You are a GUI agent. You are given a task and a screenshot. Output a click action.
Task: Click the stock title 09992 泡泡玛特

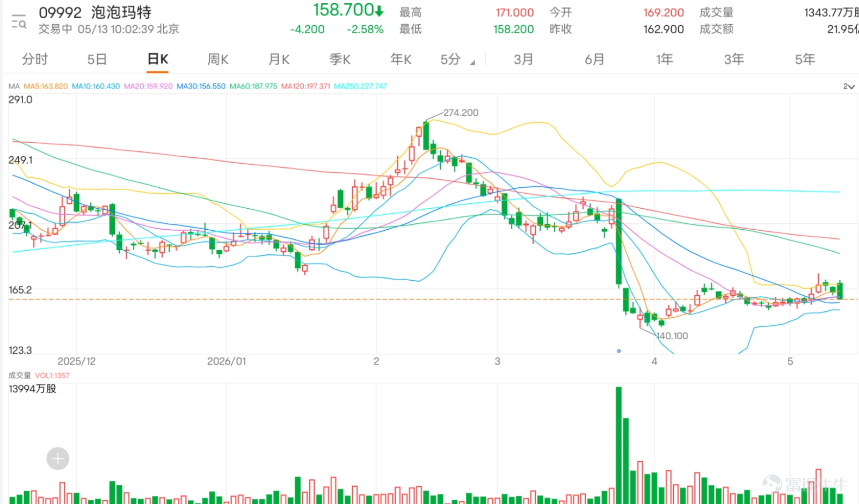point(95,12)
